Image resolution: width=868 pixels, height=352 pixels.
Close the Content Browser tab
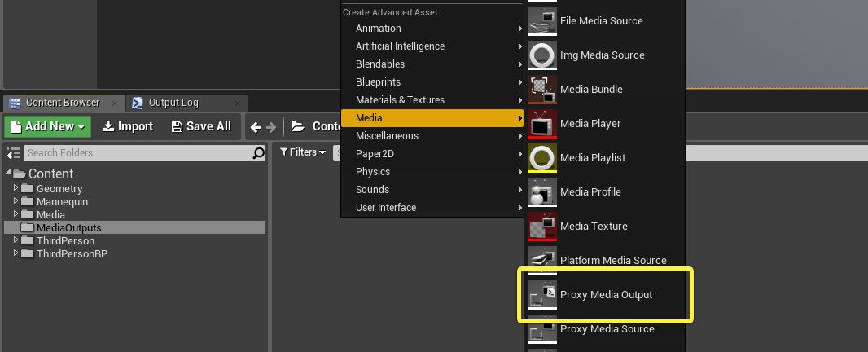click(x=115, y=103)
